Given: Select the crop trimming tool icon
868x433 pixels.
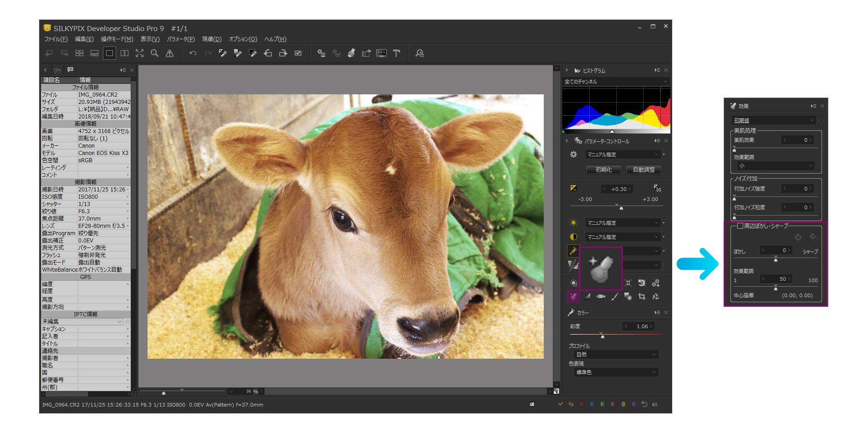Looking at the screenshot, I should click(x=642, y=297).
